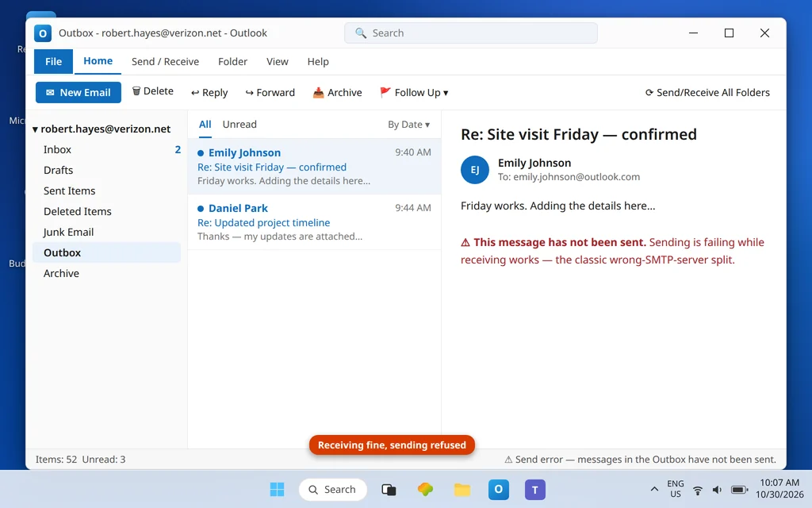Image resolution: width=812 pixels, height=508 pixels.
Task: Close the Outlook window
Action: 765,33
